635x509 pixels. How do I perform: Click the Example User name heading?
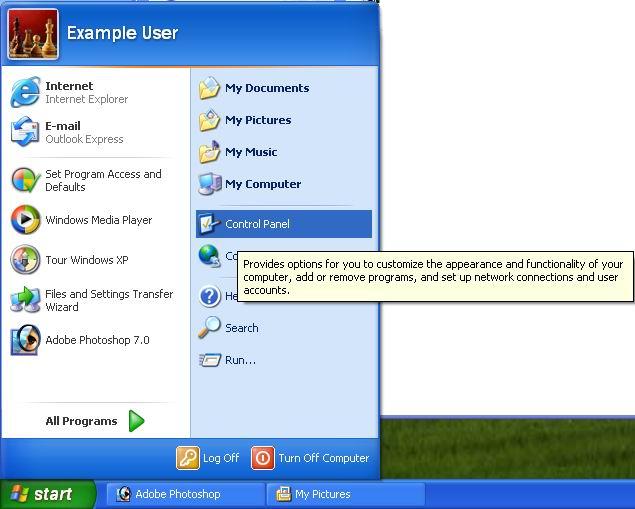coord(122,33)
